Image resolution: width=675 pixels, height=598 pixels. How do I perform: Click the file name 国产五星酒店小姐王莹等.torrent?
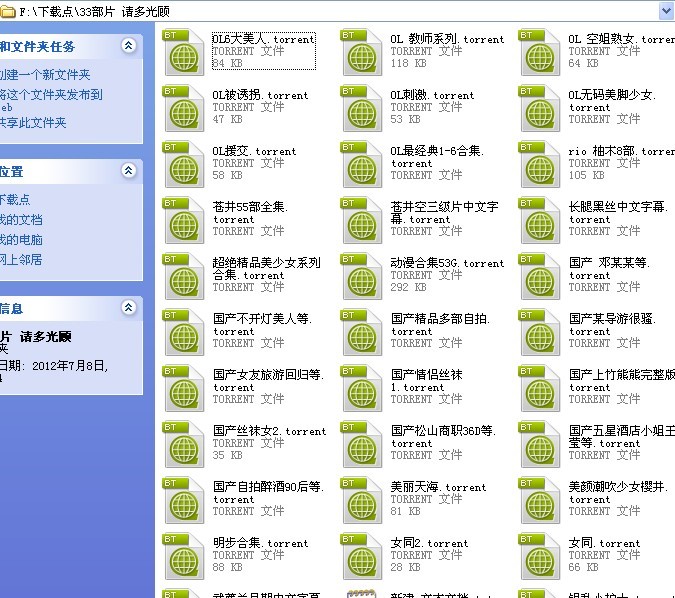tap(621, 437)
